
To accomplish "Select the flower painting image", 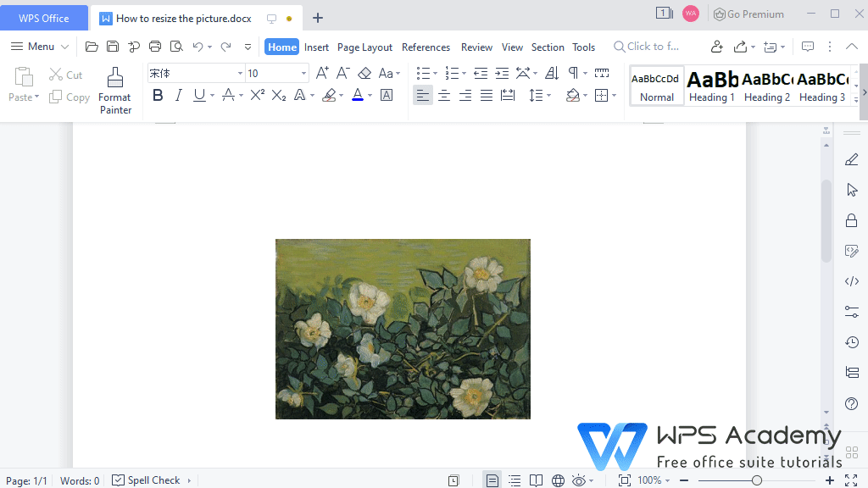I will 403,330.
